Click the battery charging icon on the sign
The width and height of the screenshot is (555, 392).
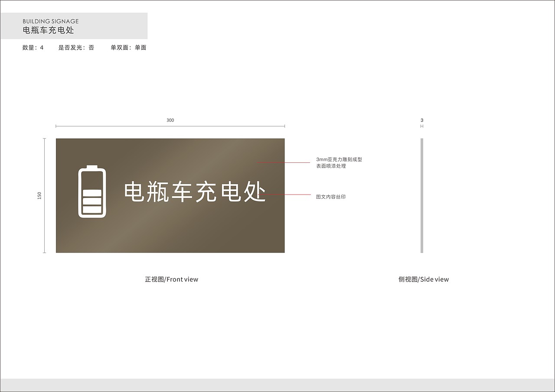92,191
